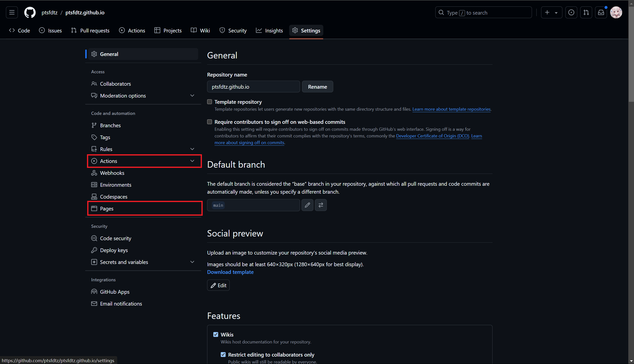Open more about signing off on commits link
Screen dimensions: 634x364
(x=249, y=142)
